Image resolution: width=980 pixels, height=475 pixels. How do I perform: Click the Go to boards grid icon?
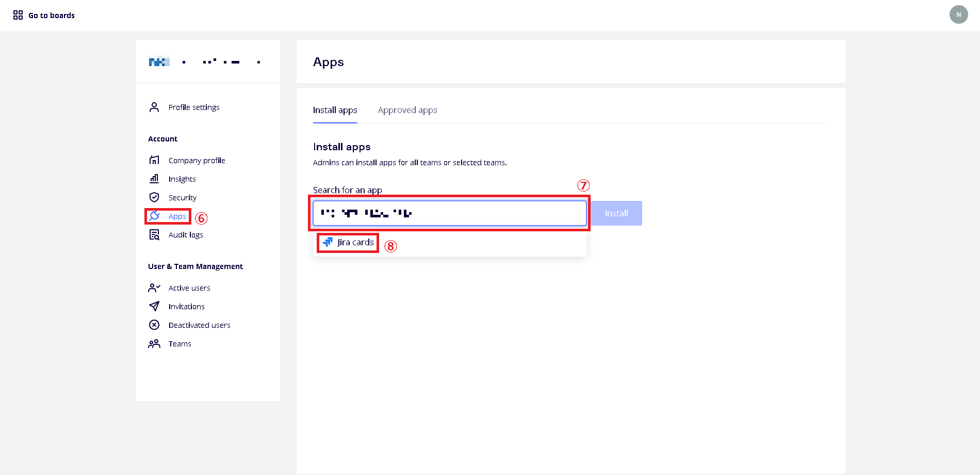[18, 15]
